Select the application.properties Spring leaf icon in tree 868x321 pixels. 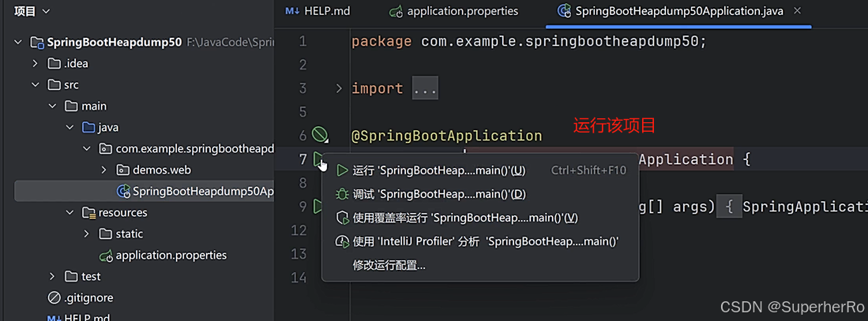106,256
